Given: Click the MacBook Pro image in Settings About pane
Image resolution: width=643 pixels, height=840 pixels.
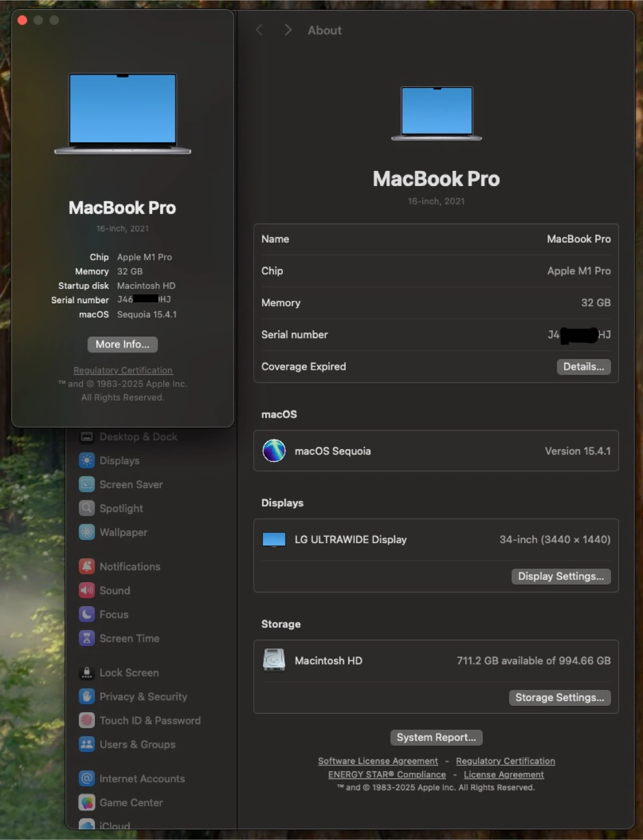Looking at the screenshot, I should pos(437,114).
